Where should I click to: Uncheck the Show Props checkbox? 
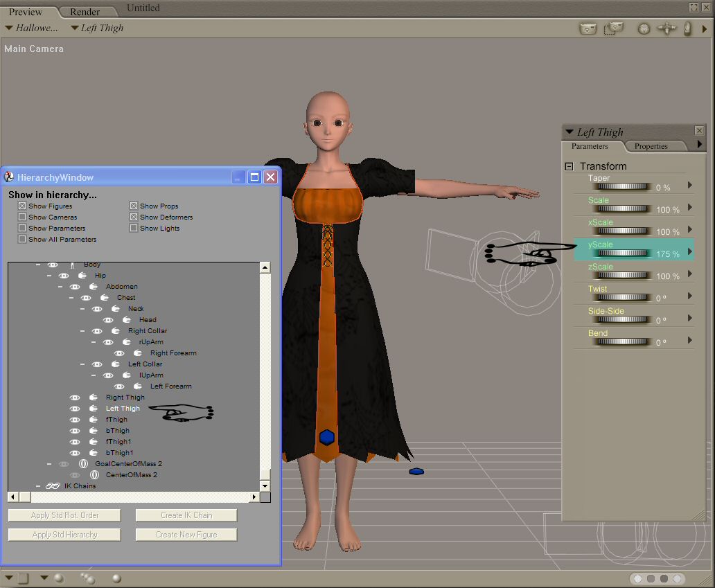pos(134,206)
